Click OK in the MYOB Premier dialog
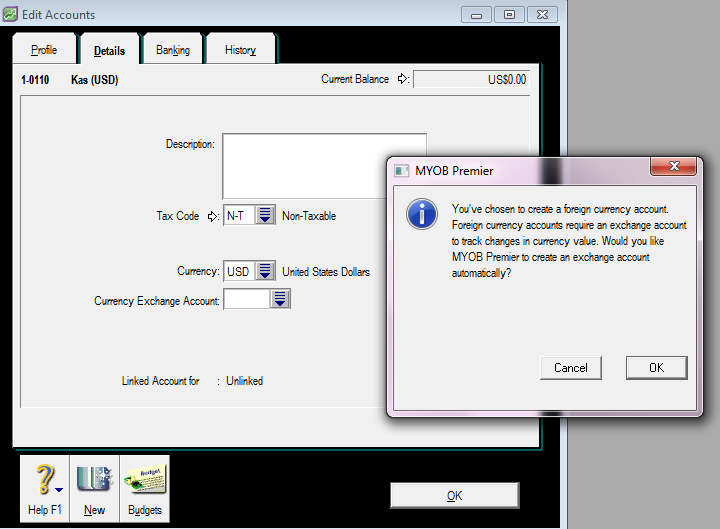The width and height of the screenshot is (720, 529). point(657,368)
